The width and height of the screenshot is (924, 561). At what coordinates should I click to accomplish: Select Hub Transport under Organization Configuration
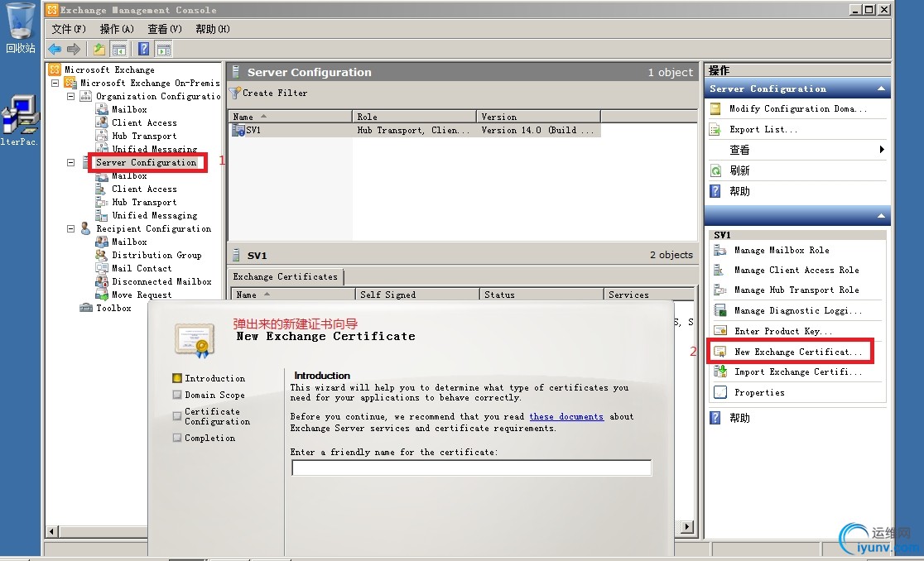[x=144, y=136]
